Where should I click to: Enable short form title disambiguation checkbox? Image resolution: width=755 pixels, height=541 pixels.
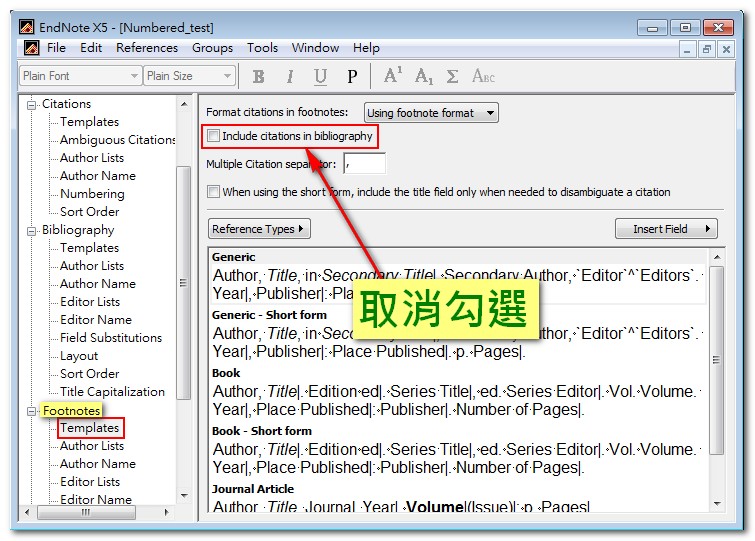[213, 192]
